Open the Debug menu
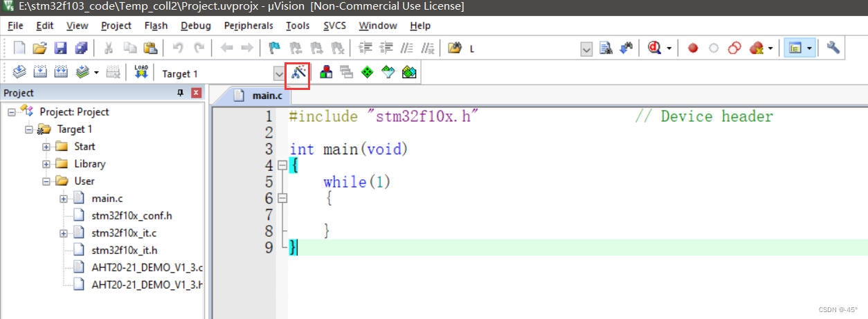Image resolution: width=868 pixels, height=319 pixels. click(196, 26)
